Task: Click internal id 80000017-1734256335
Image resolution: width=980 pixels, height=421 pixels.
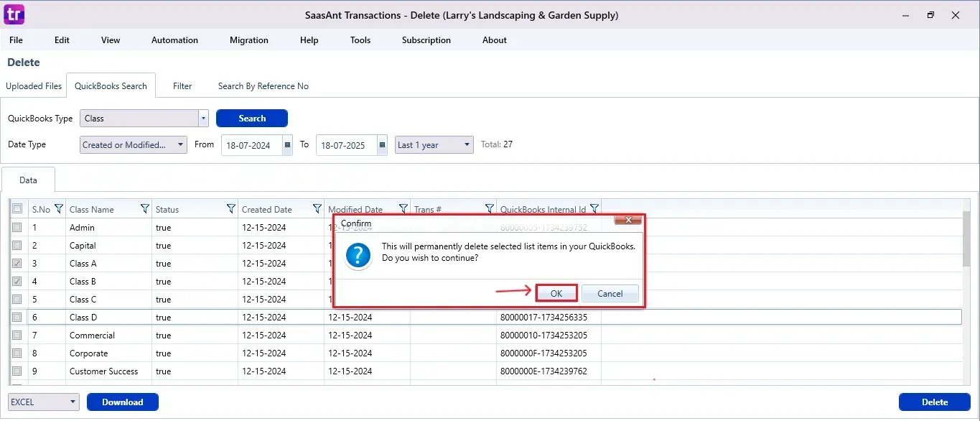Action: pyautogui.click(x=543, y=317)
